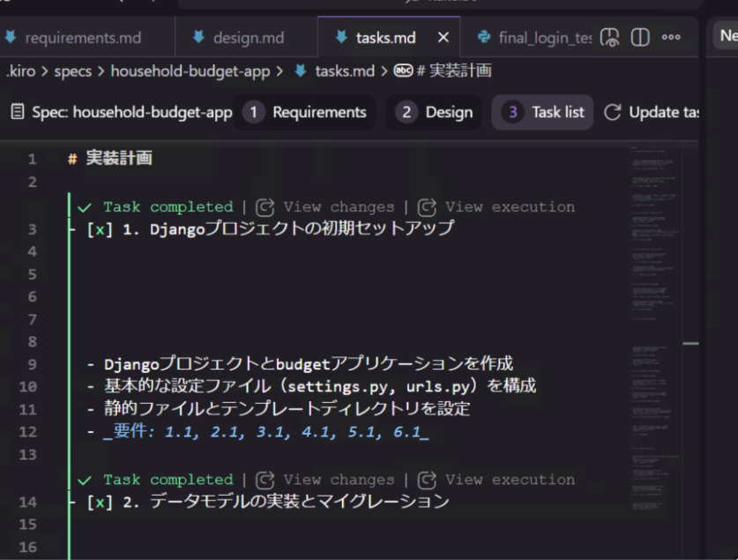738x560 pixels.
Task: Switch to the requirements.md tab
Action: pyautogui.click(x=83, y=38)
